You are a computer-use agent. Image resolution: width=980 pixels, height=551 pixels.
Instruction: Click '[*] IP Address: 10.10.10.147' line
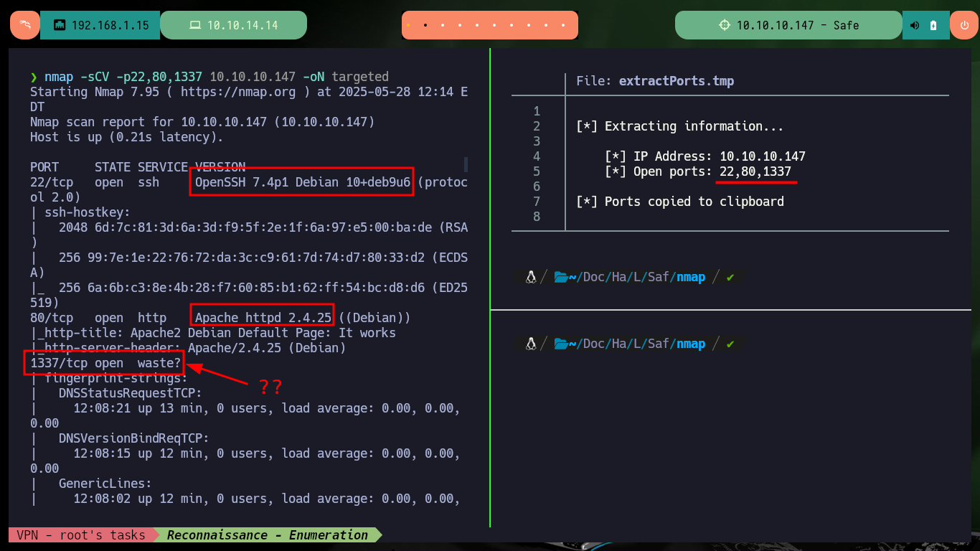705,156
